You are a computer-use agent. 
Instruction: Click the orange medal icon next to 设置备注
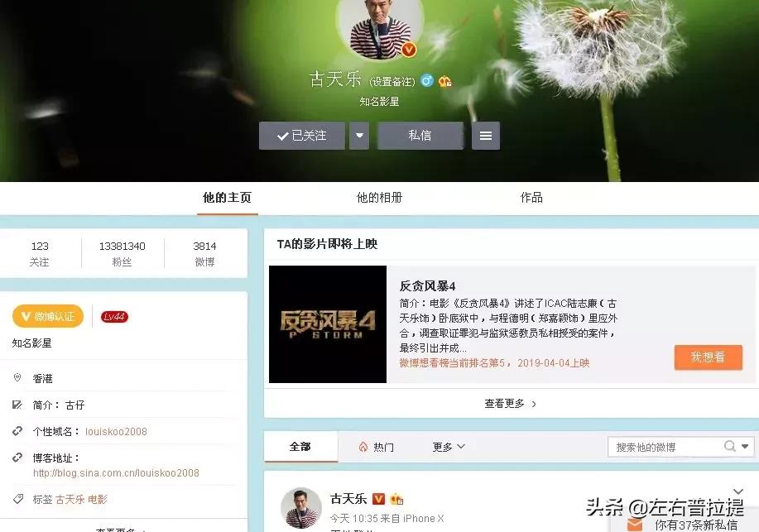tap(445, 81)
